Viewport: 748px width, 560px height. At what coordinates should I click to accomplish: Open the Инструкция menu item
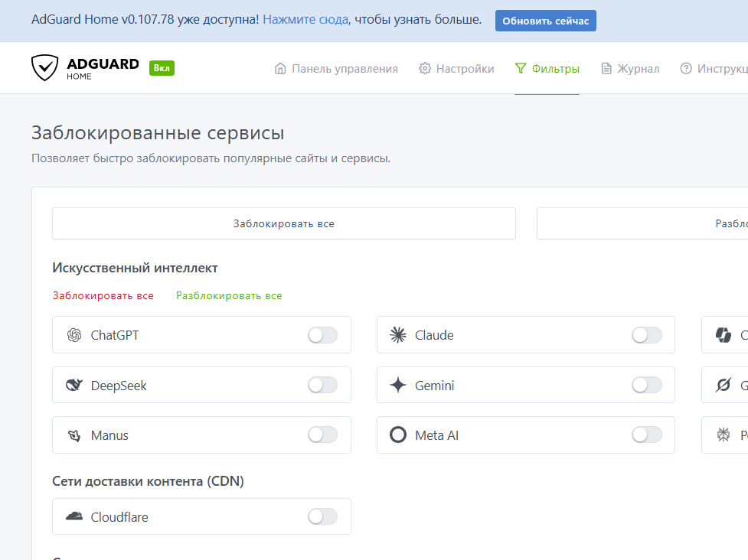(714, 69)
